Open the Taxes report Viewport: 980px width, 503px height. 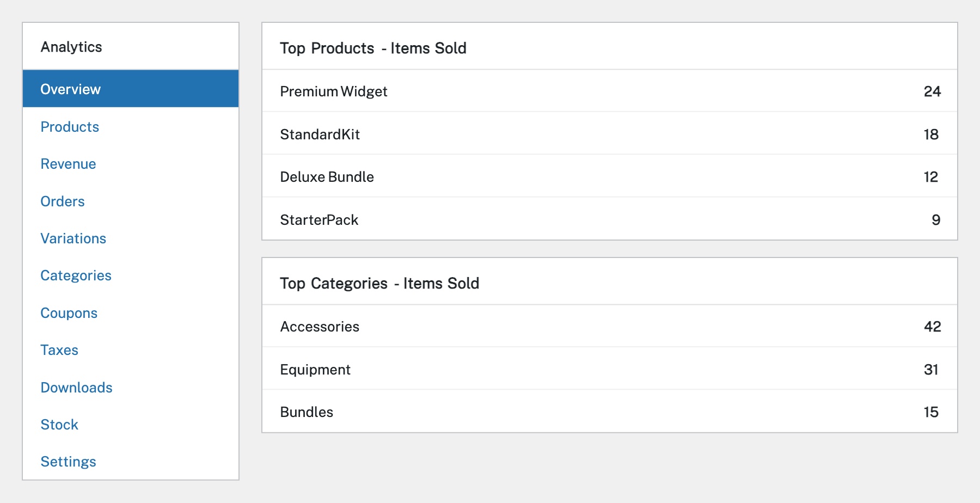point(59,350)
